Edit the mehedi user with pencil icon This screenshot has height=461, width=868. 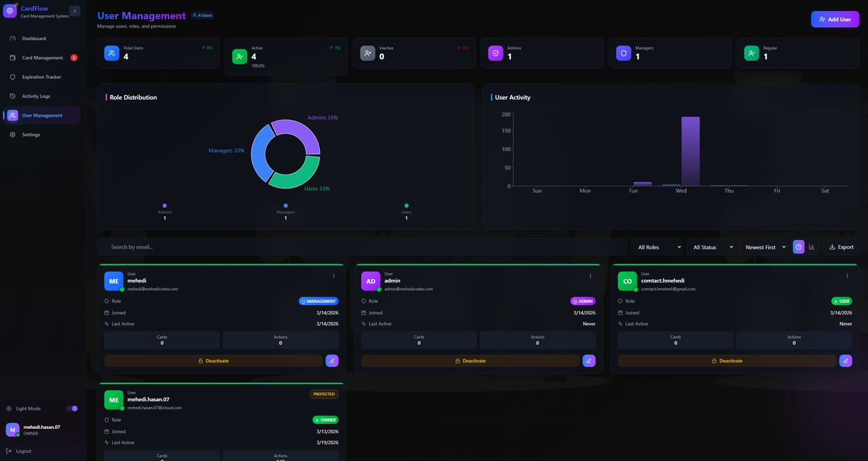tap(332, 361)
